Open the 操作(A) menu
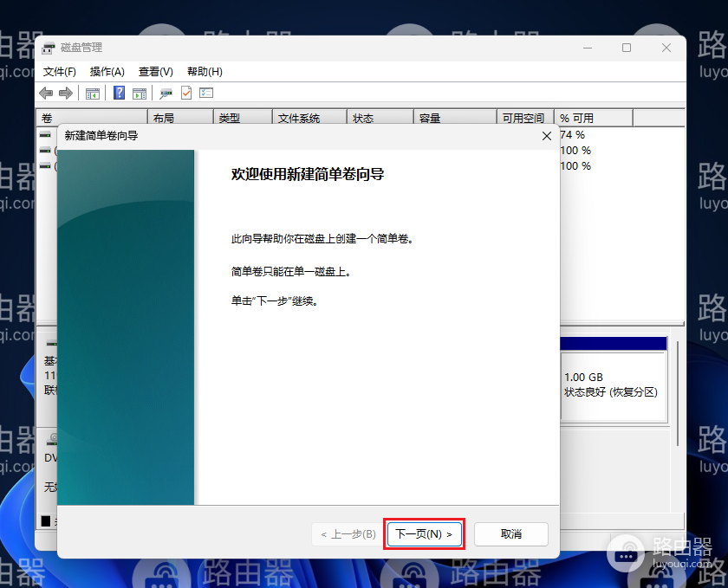728x588 pixels. pos(107,72)
